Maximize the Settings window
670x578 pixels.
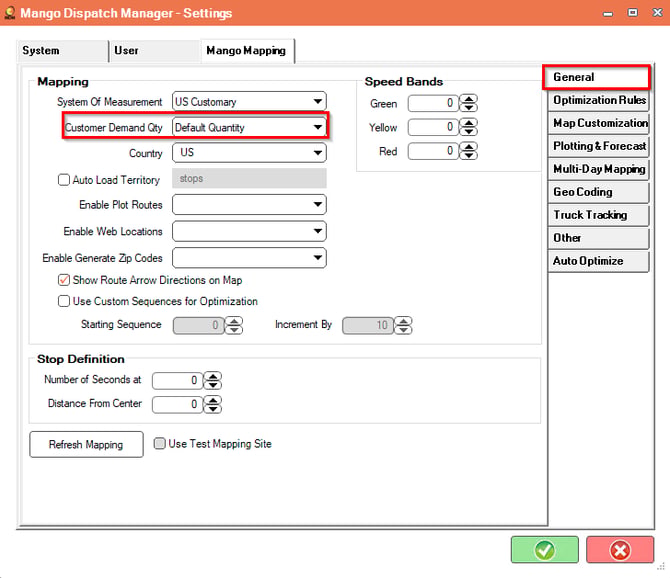point(632,12)
